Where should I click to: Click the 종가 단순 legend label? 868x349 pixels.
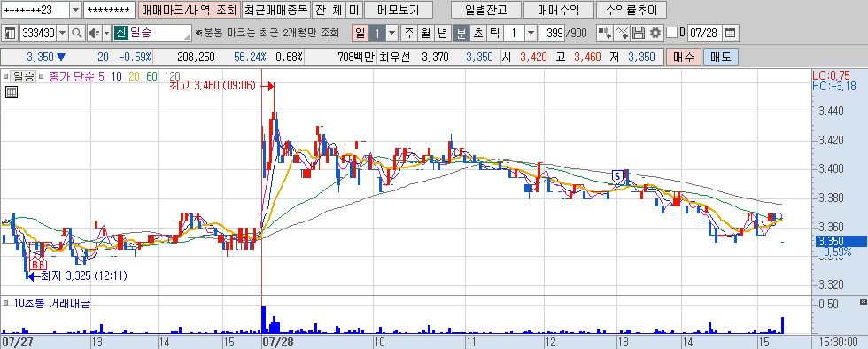pyautogui.click(x=73, y=76)
